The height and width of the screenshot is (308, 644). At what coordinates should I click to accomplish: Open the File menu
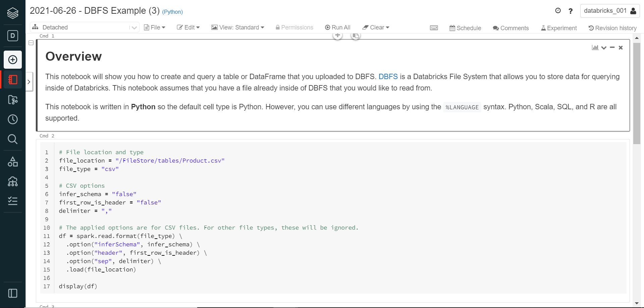pyautogui.click(x=155, y=27)
